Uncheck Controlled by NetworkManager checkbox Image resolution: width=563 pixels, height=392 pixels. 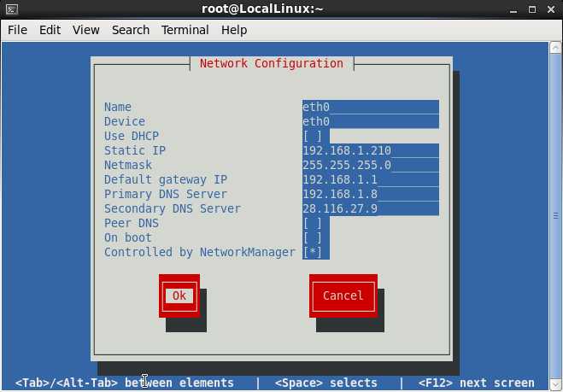click(x=313, y=252)
